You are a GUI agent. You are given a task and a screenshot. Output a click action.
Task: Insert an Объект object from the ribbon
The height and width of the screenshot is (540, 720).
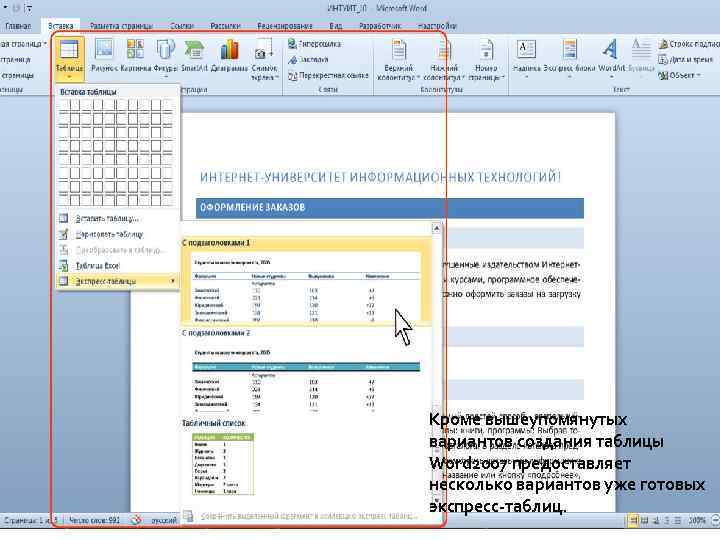(x=680, y=75)
